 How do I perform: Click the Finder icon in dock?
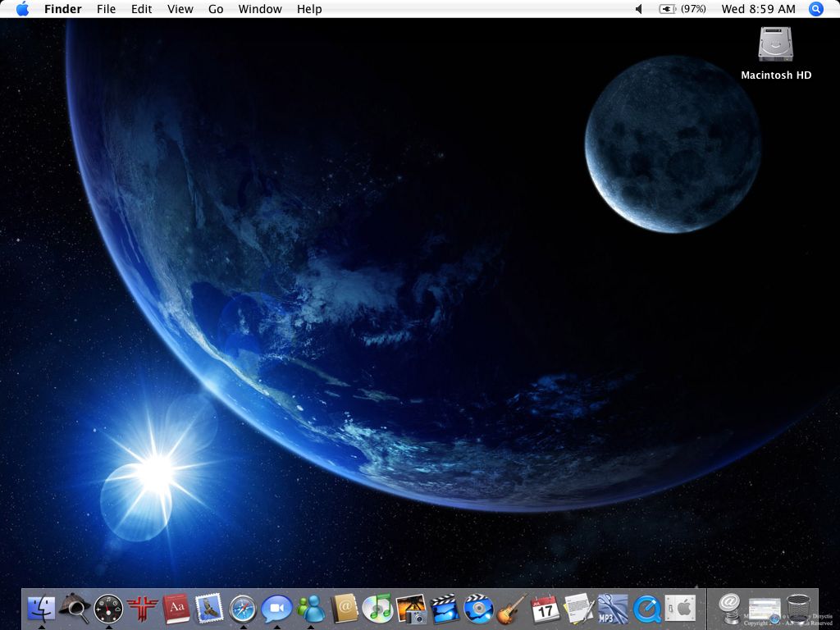pos(41,608)
